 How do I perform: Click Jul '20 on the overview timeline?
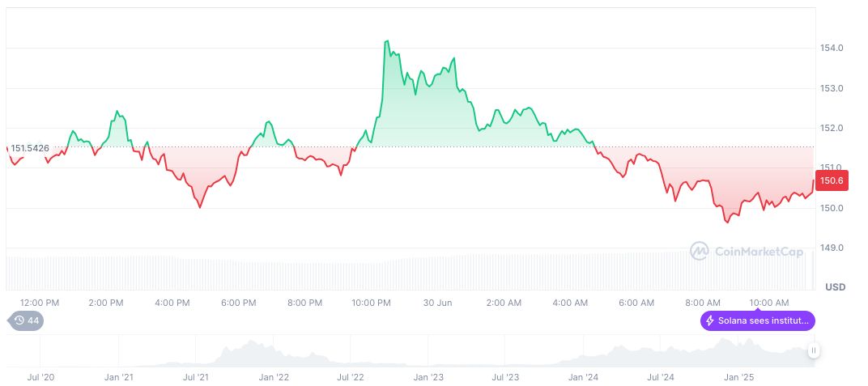pyautogui.click(x=40, y=377)
